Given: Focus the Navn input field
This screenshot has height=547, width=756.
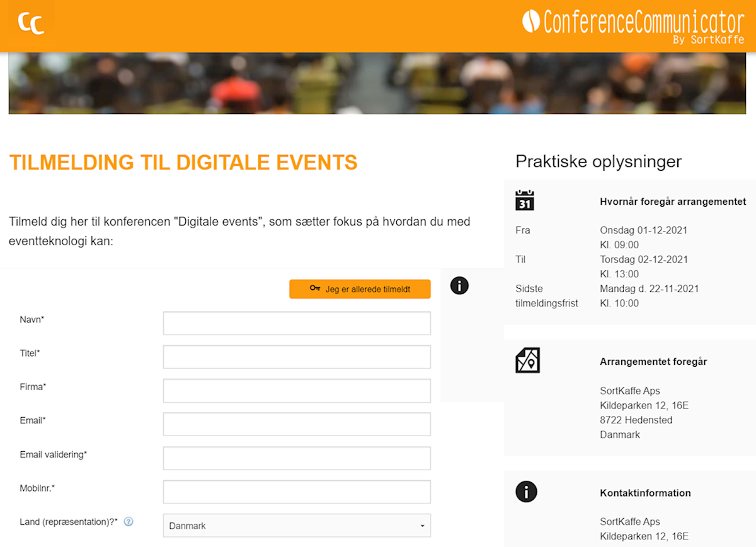Looking at the screenshot, I should coord(297,323).
